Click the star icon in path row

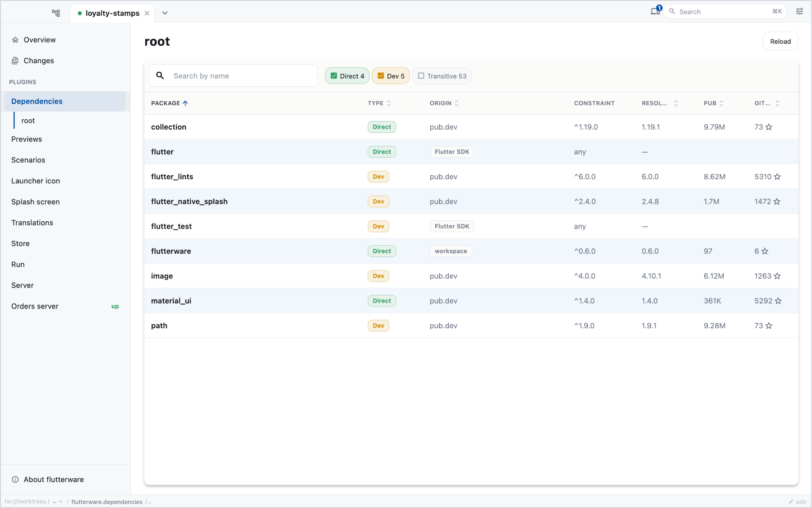click(769, 326)
